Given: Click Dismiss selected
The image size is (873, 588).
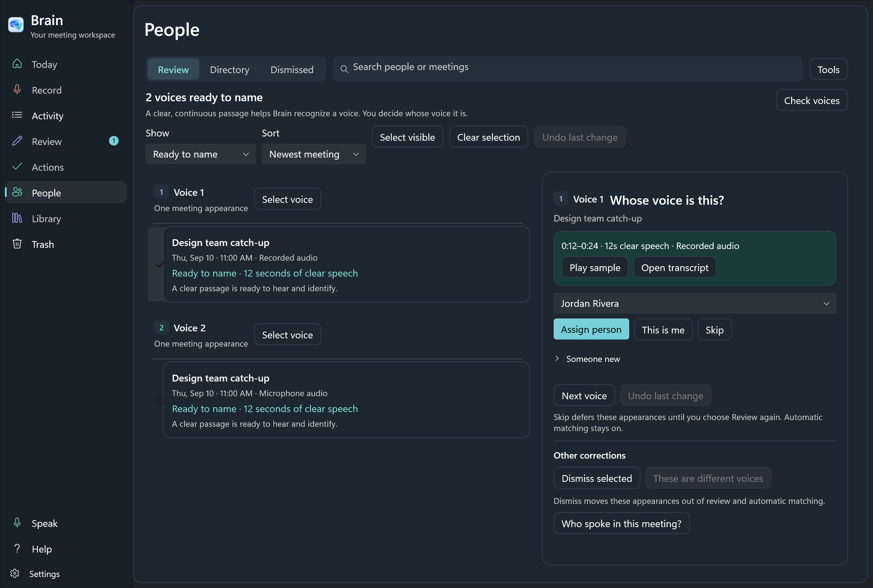Looking at the screenshot, I should [597, 478].
